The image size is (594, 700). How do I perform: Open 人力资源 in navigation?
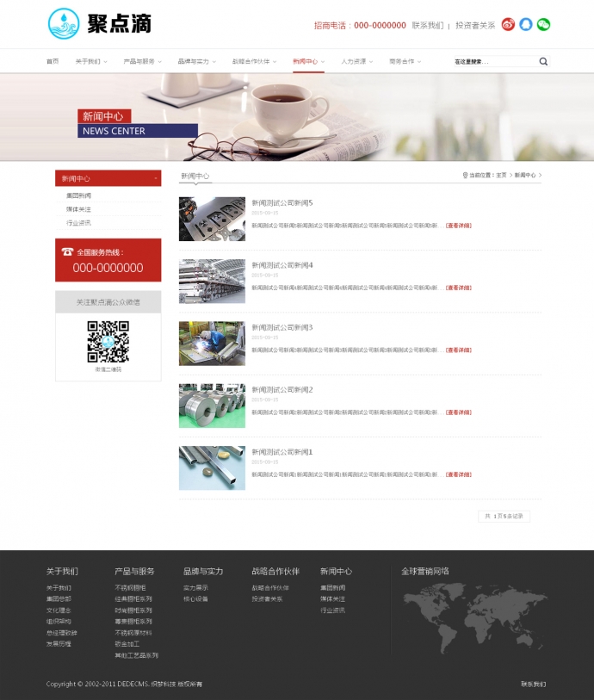point(354,61)
